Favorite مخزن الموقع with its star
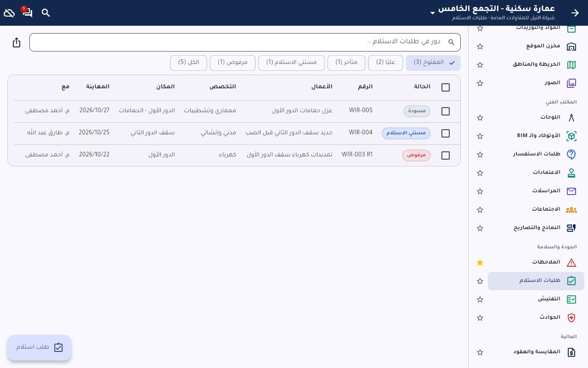The image size is (588, 368). [480, 46]
